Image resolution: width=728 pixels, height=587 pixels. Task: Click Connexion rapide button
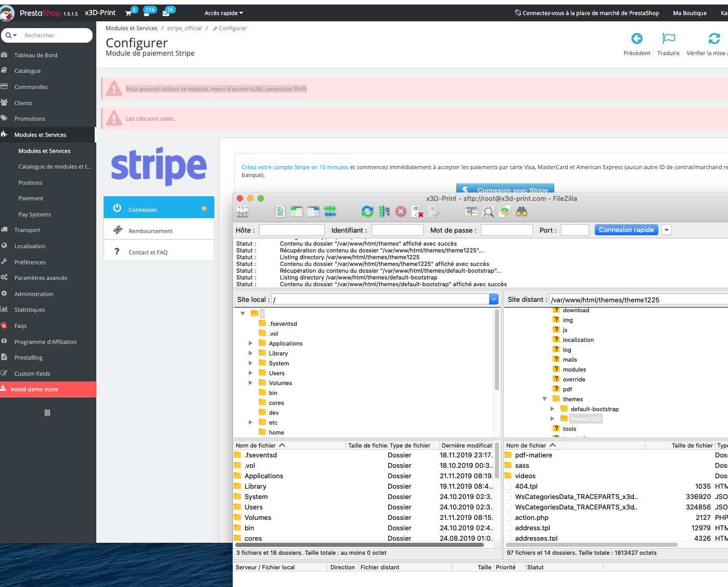click(626, 230)
